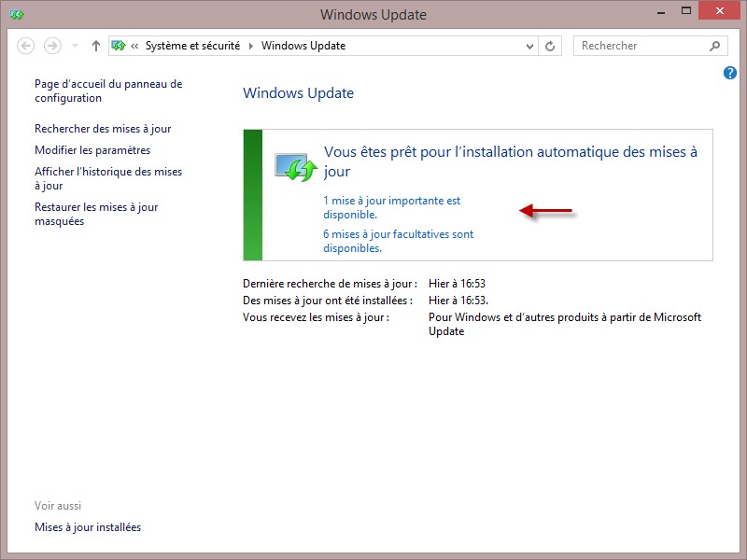The width and height of the screenshot is (747, 560).
Task: Expand the breadcrumb arrow after Système et sécurité
Action: click(x=251, y=46)
